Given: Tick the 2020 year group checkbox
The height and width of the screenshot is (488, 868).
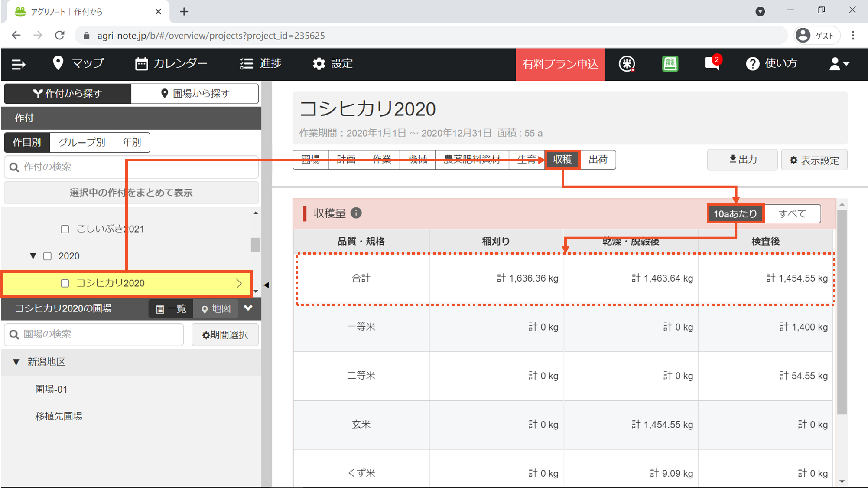Looking at the screenshot, I should coord(48,256).
